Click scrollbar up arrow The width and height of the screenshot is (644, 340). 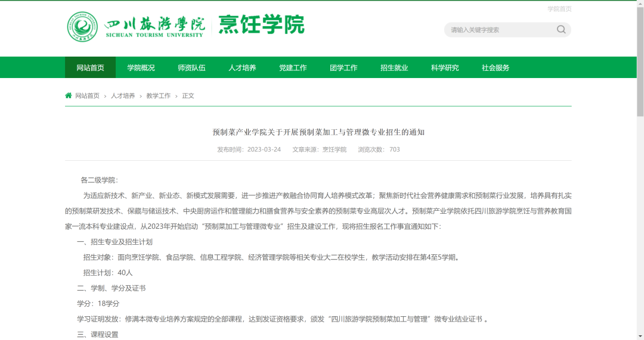(640, 4)
